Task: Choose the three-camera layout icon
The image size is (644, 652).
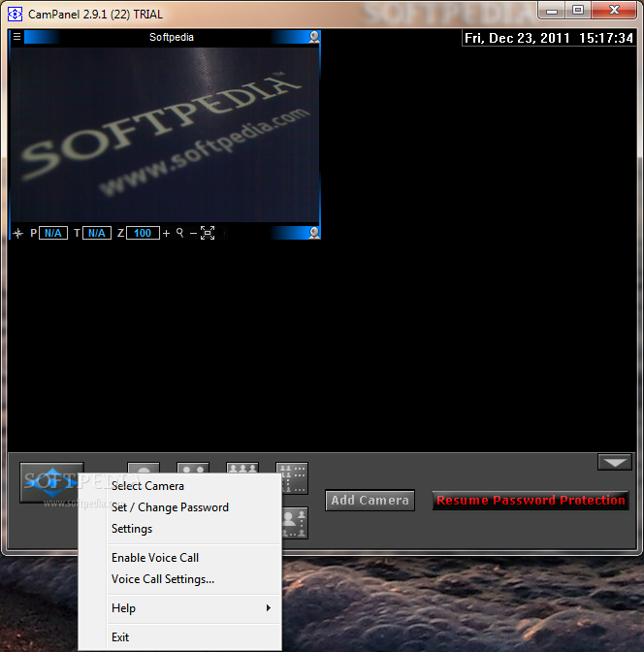Action: coord(242,468)
